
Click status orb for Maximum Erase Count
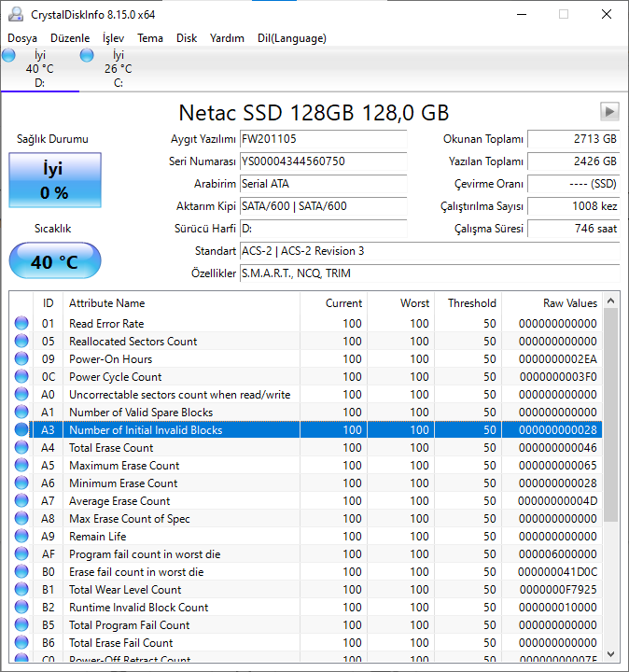[21, 465]
